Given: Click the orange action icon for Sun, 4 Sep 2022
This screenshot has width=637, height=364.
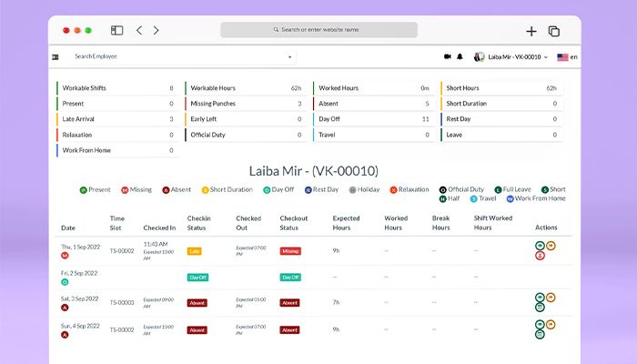Looking at the screenshot, I should (551, 324).
